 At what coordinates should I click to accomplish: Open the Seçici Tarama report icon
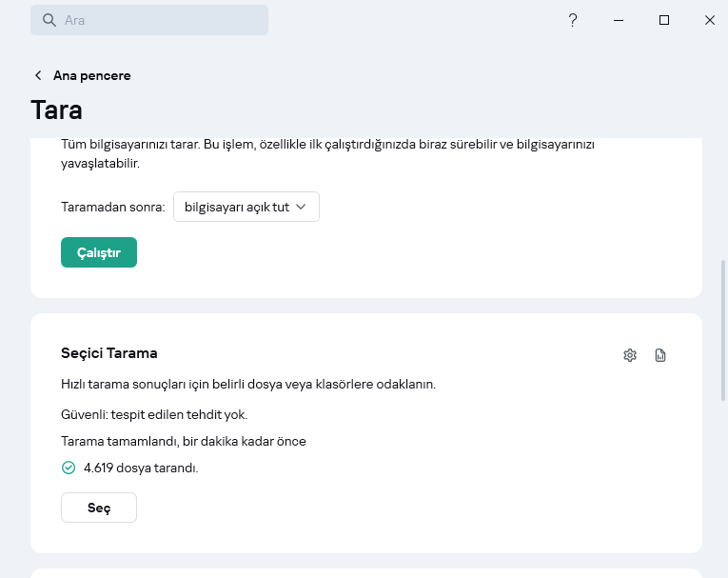[x=660, y=355]
